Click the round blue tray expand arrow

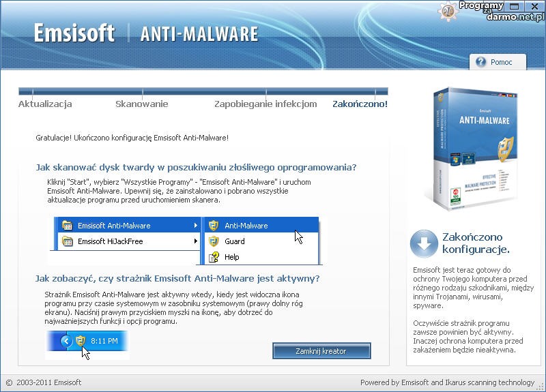point(66,340)
